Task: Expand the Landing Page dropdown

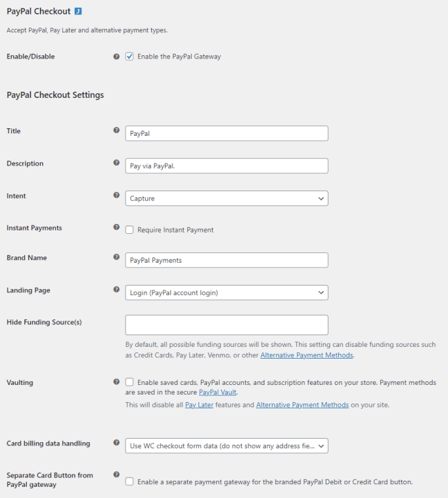Action: pyautogui.click(x=226, y=292)
